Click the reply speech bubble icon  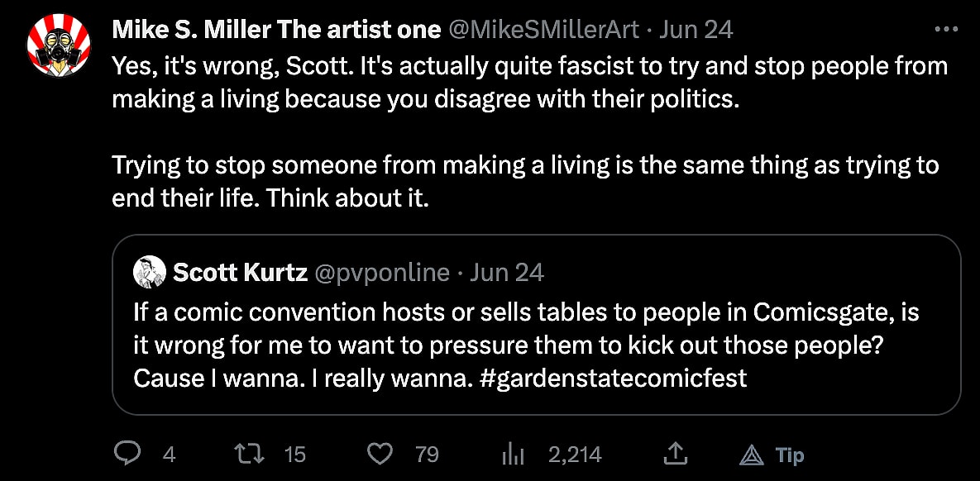pos(127,454)
